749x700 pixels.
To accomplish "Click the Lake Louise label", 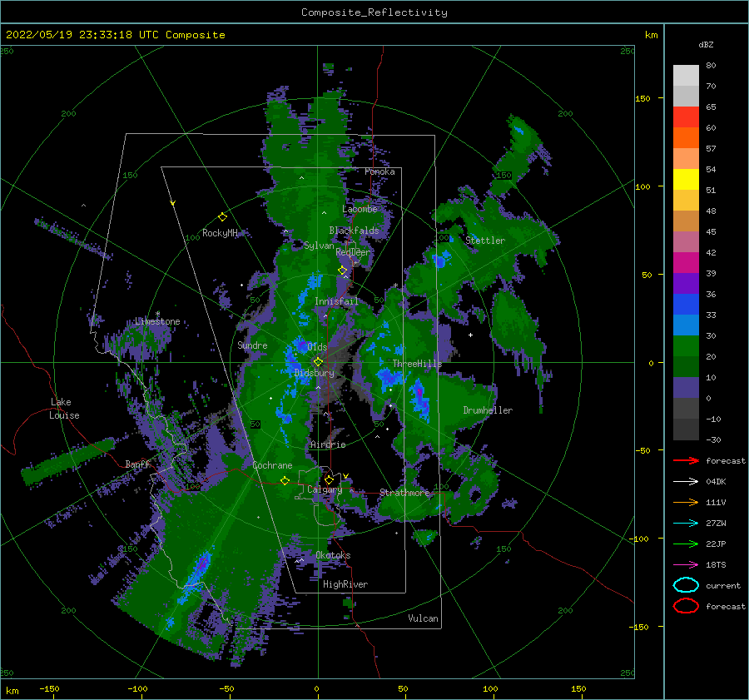I will (64, 409).
